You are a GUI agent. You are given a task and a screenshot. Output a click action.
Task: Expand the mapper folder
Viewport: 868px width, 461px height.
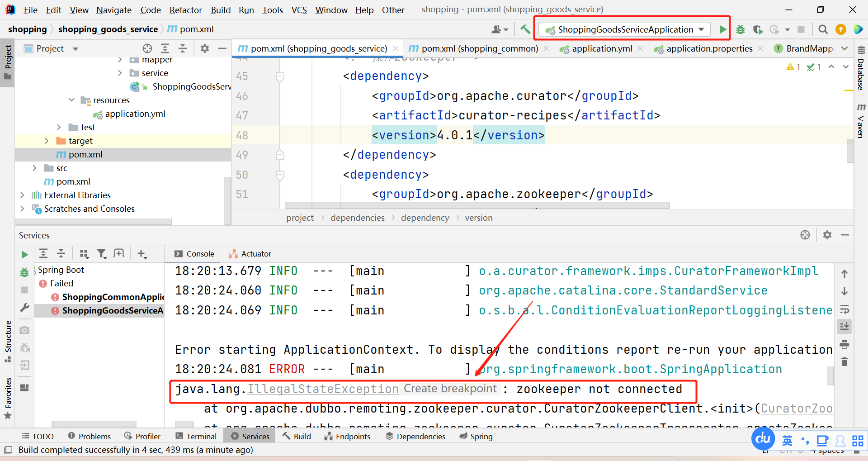tap(120, 59)
